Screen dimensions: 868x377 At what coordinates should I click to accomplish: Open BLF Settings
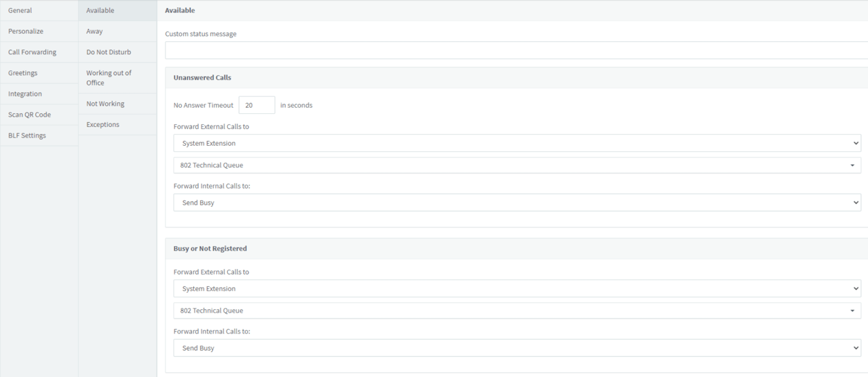coord(27,136)
